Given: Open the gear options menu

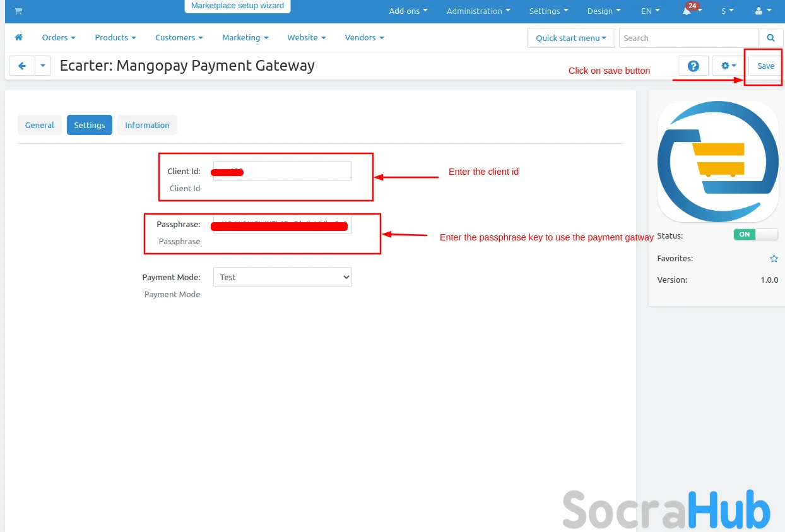Looking at the screenshot, I should pos(729,66).
